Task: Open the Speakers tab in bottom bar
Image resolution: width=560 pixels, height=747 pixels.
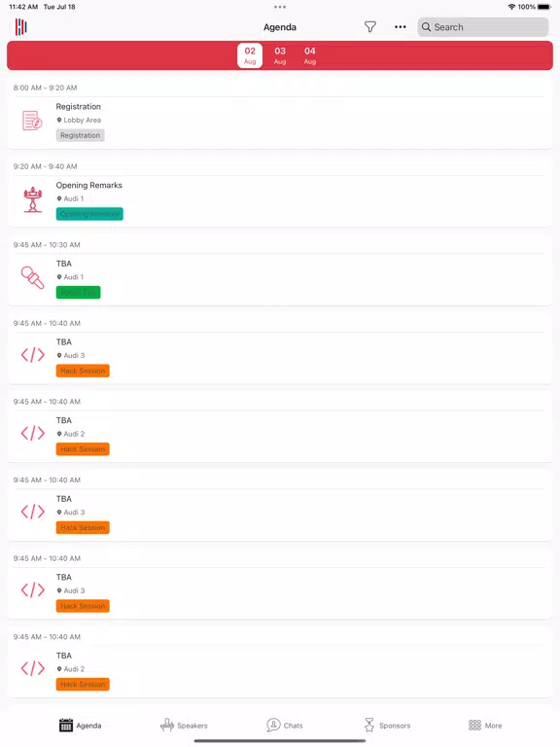Action: (x=185, y=725)
